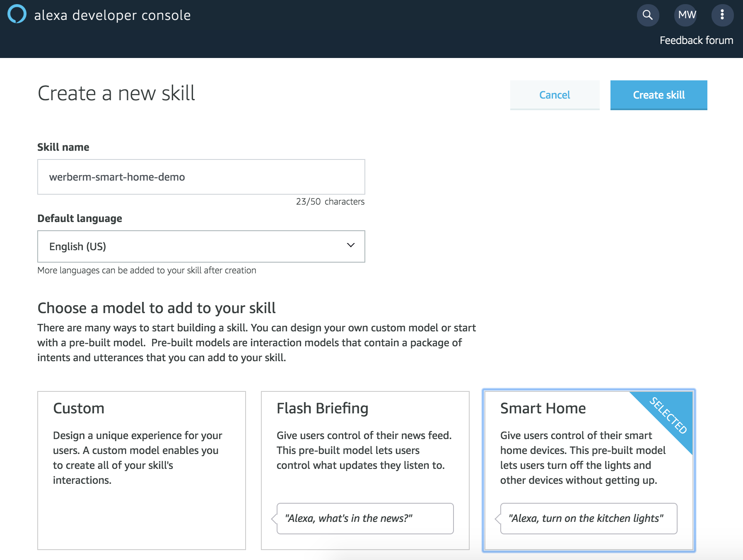Click the Default language label
This screenshot has width=743, height=560.
[x=80, y=218]
